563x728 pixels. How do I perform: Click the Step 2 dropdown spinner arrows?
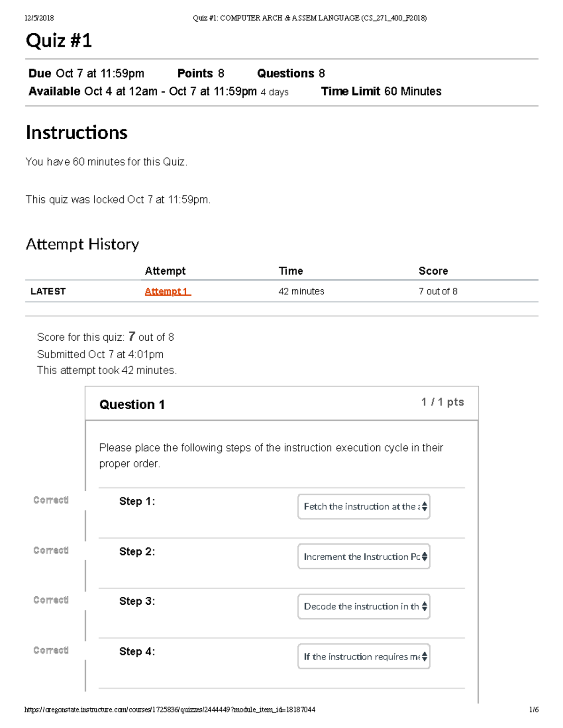pos(425,557)
